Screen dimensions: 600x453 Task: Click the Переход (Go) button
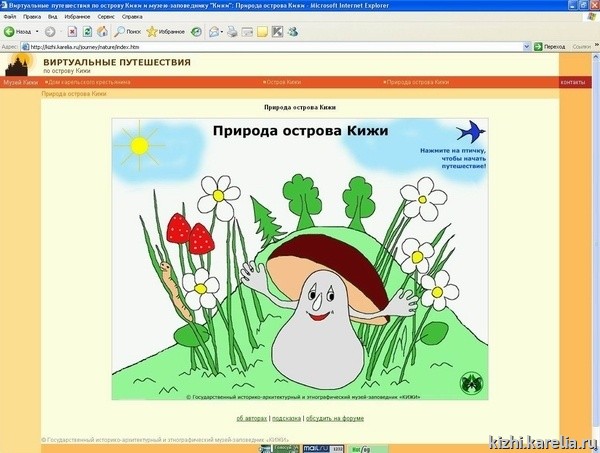pyautogui.click(x=549, y=46)
